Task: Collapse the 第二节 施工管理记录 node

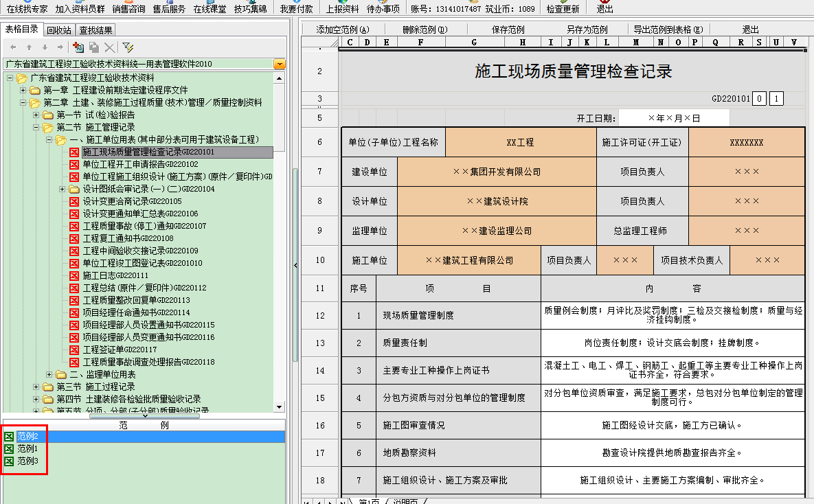Action: (x=36, y=127)
